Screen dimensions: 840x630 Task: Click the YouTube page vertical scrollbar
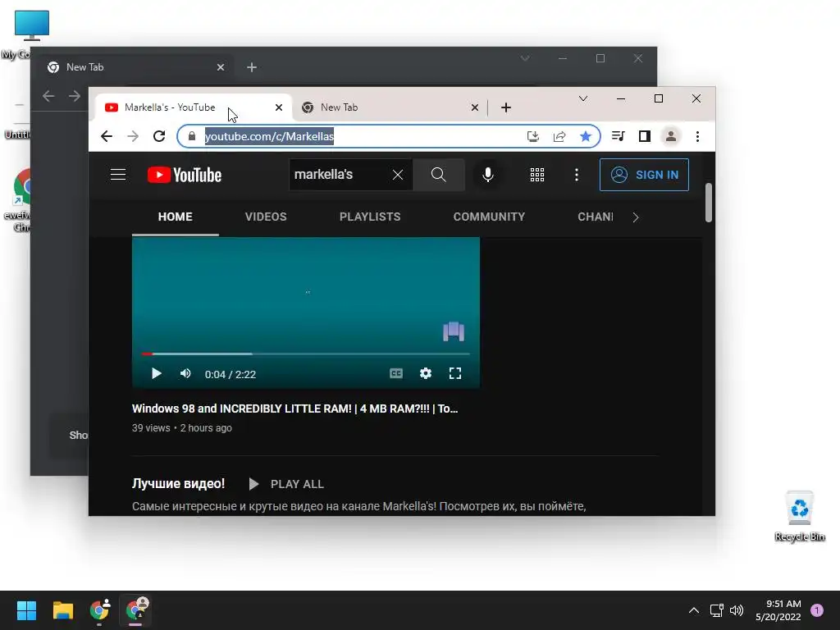(x=708, y=203)
